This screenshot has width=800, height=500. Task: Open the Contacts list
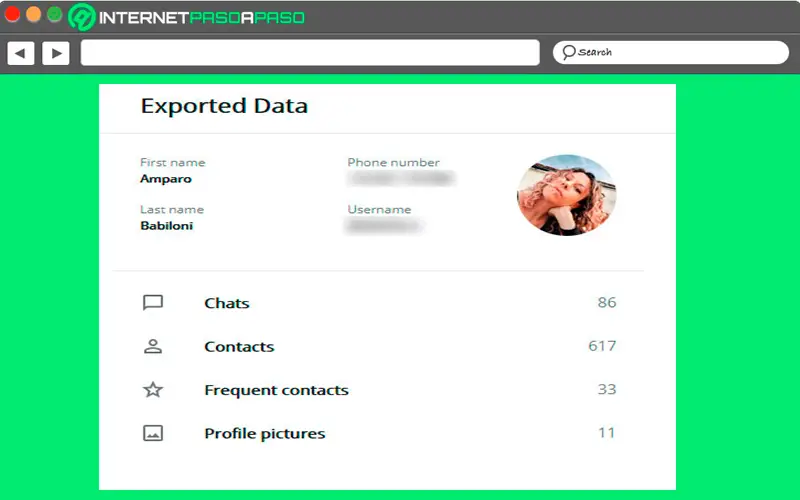pyautogui.click(x=239, y=347)
